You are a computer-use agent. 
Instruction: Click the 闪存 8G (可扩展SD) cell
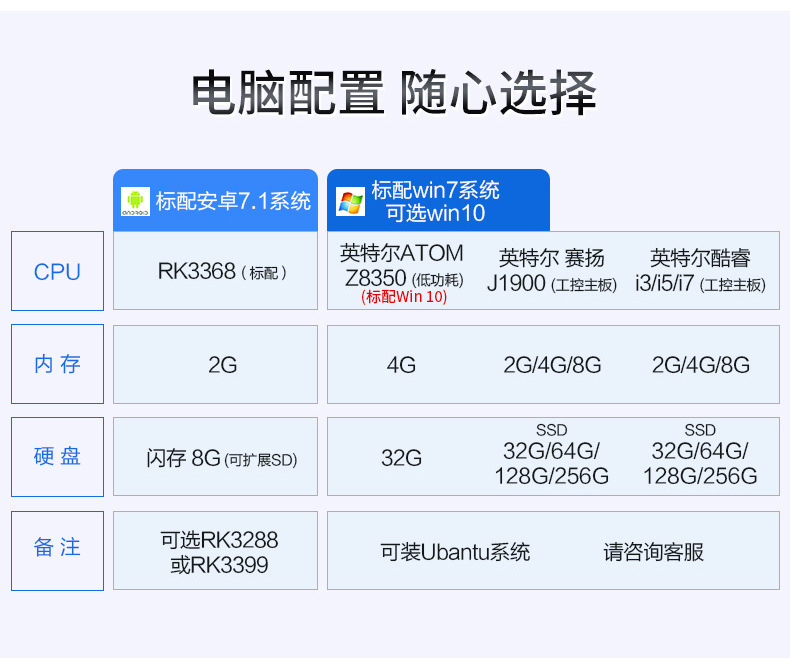point(221,459)
